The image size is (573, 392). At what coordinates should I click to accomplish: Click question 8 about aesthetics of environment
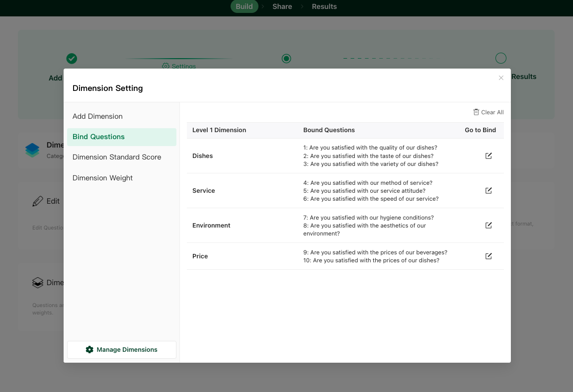tap(365, 230)
